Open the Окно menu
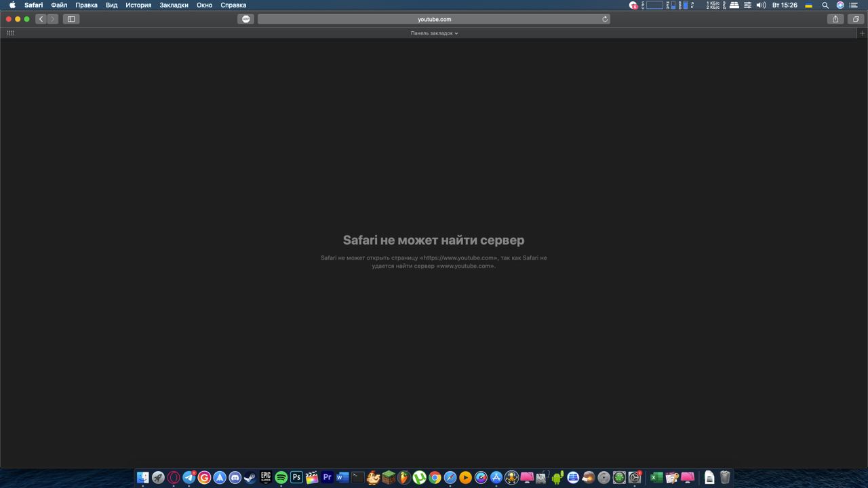This screenshot has width=868, height=488. [x=205, y=5]
